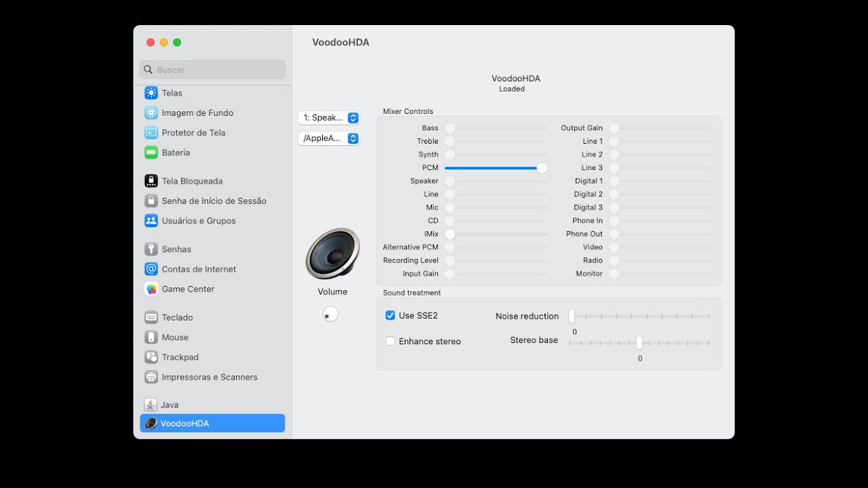Enable the Enhance stereo checkbox
The height and width of the screenshot is (488, 868).
coord(390,341)
